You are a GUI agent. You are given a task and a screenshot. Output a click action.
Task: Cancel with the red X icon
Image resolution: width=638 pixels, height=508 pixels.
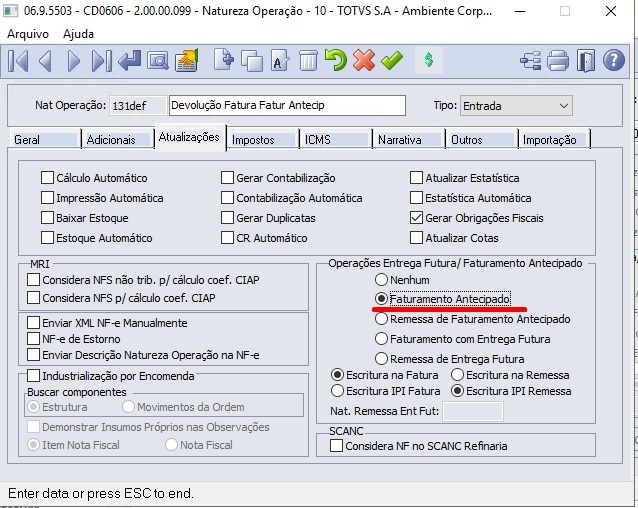click(x=364, y=60)
